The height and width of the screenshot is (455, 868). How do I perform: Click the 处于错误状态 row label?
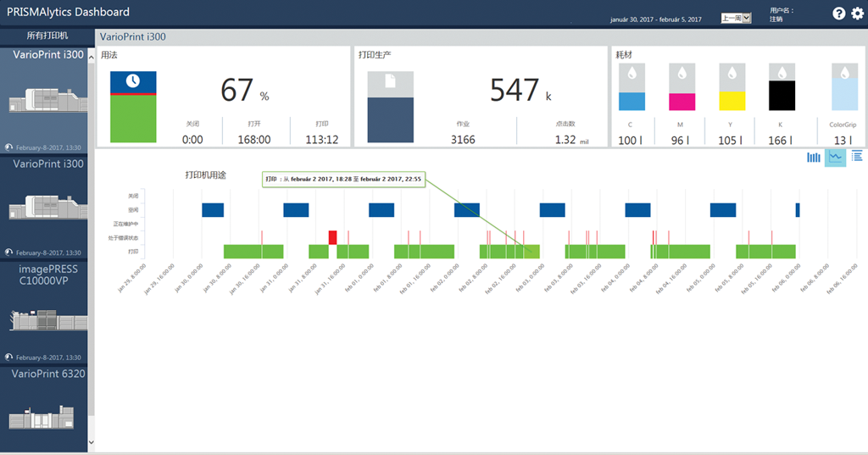[124, 238]
